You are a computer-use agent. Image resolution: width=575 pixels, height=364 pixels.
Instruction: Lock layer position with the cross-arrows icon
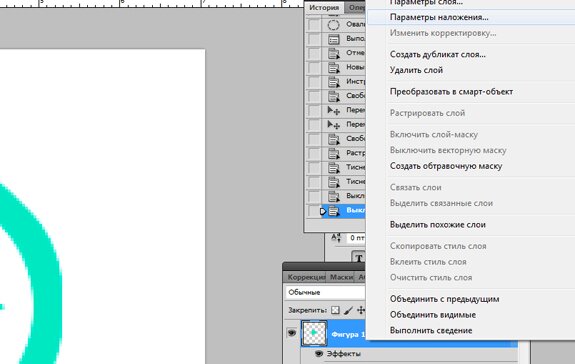pos(361,310)
